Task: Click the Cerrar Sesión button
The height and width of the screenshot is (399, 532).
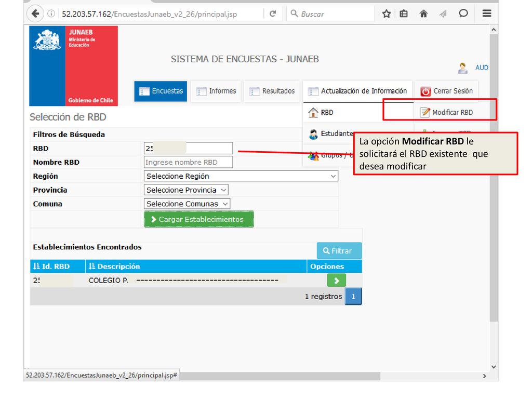Action: [x=446, y=91]
